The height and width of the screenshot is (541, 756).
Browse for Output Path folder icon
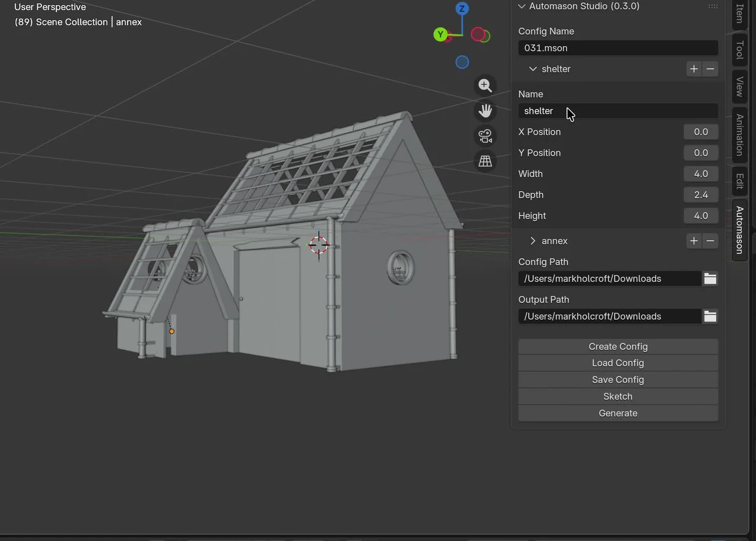tap(710, 316)
